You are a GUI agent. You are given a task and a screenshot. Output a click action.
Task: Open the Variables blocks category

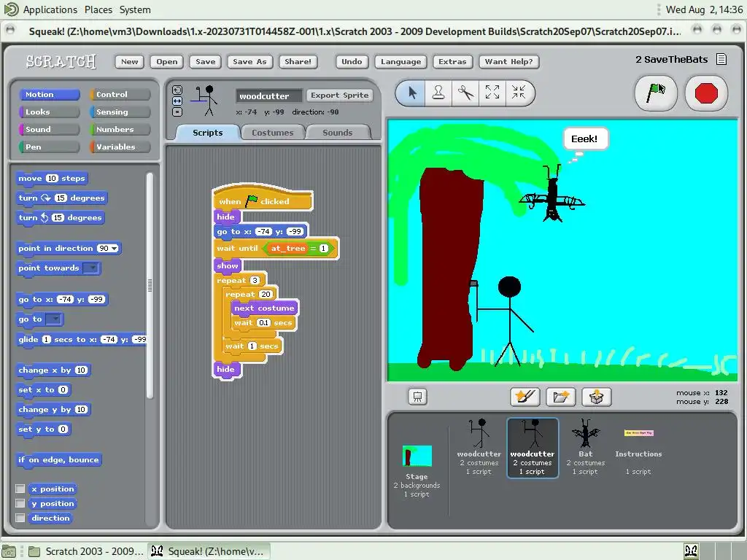(120, 147)
